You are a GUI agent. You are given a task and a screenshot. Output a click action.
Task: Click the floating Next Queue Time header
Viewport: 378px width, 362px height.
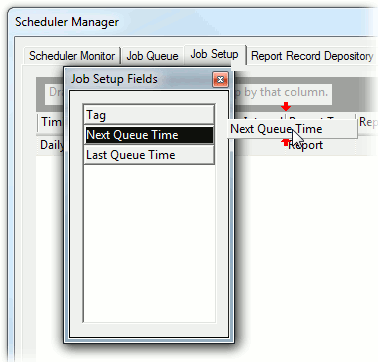click(x=292, y=129)
